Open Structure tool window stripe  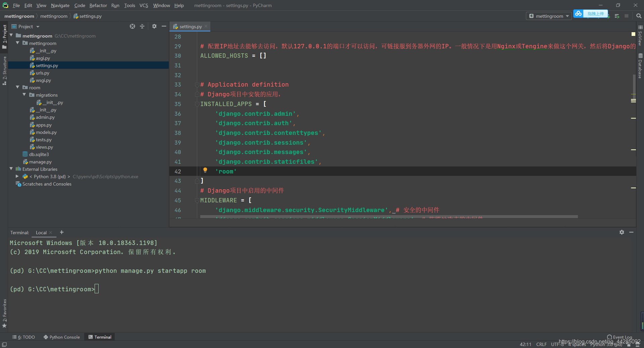pos(4,70)
